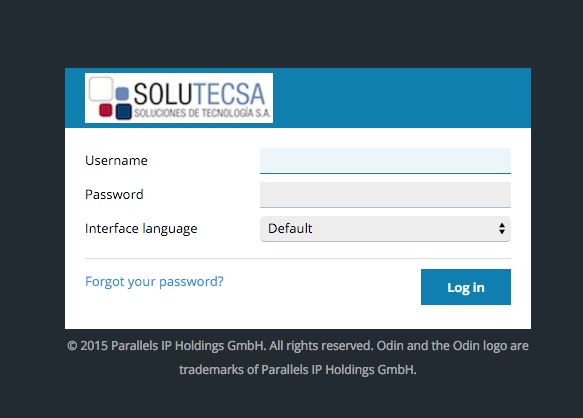The width and height of the screenshot is (583, 418).
Task: Click the horizontal divider above Log in
Action: [297, 258]
